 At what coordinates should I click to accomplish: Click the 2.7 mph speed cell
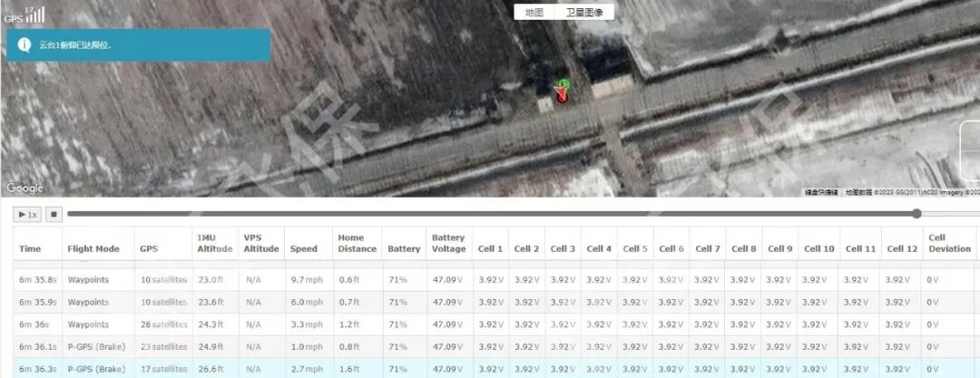[x=307, y=369]
